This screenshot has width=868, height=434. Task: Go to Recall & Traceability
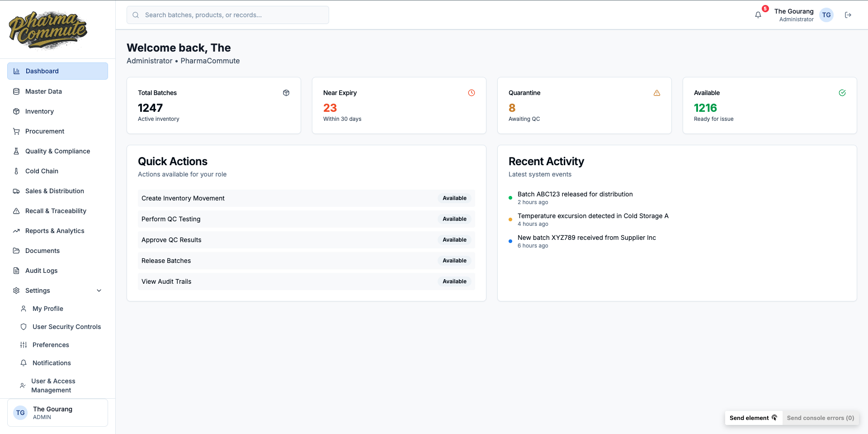(x=57, y=211)
